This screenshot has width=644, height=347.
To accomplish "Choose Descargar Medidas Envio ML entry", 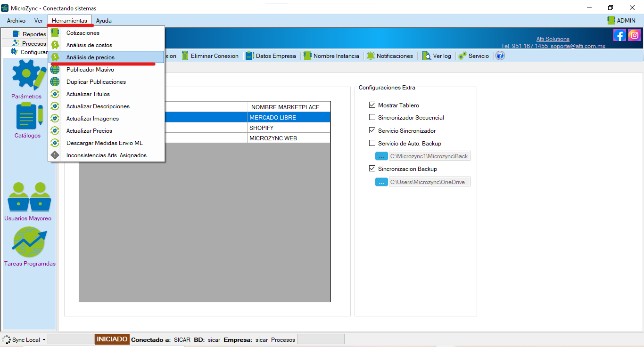I will point(106,143).
